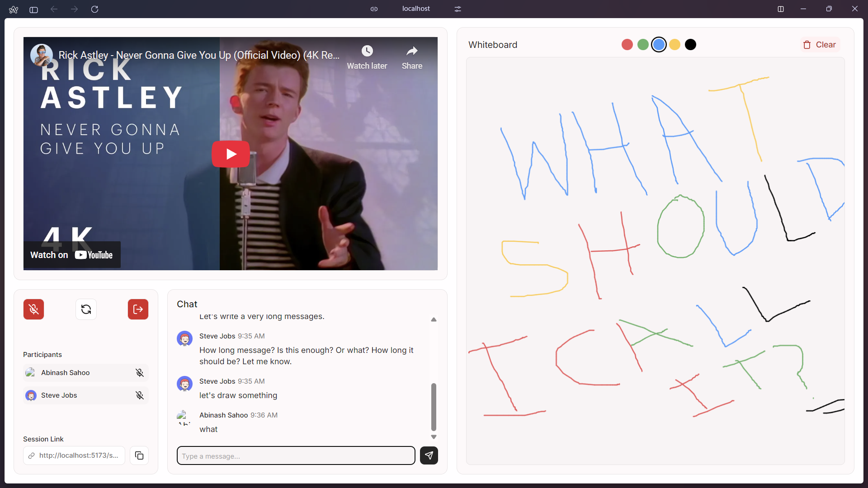This screenshot has height=488, width=868.
Task: Click the video refresh sync icon
Action: [86, 309]
